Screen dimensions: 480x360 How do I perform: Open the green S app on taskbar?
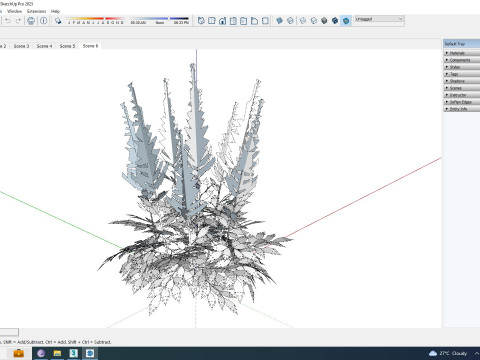pyautogui.click(x=74, y=353)
